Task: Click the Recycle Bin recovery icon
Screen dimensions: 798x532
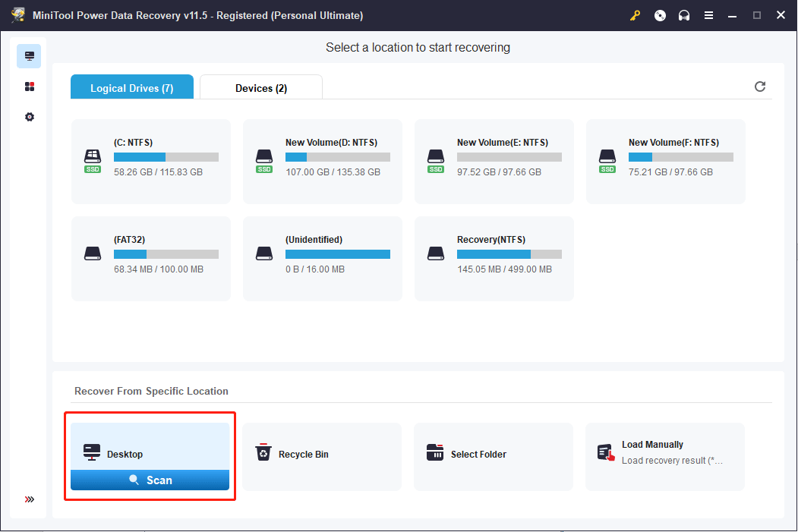Action: [263, 452]
